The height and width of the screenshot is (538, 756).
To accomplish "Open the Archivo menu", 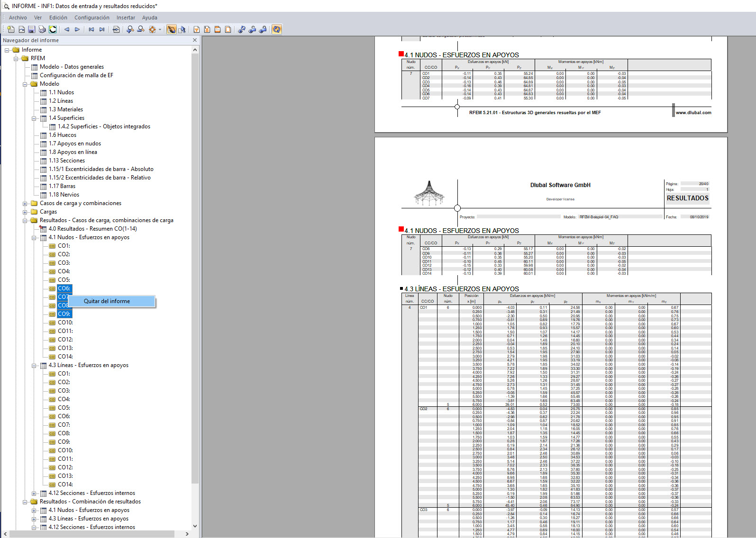I will point(18,18).
